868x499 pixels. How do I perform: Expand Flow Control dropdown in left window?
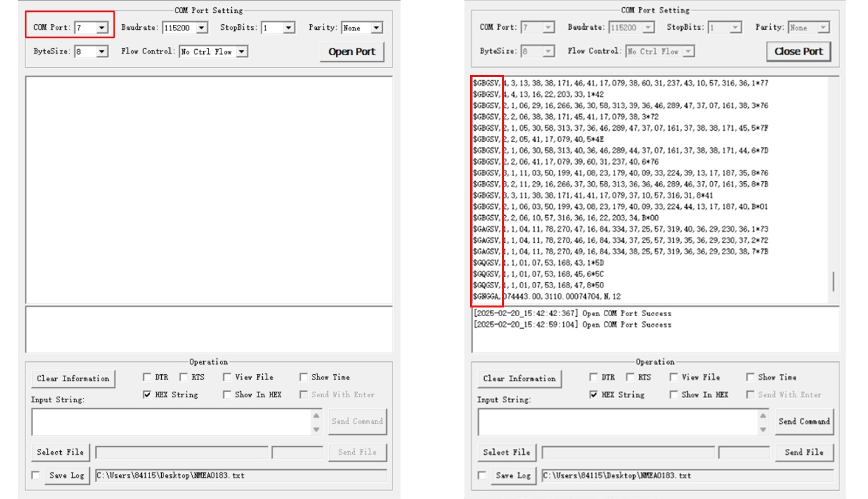pyautogui.click(x=242, y=52)
